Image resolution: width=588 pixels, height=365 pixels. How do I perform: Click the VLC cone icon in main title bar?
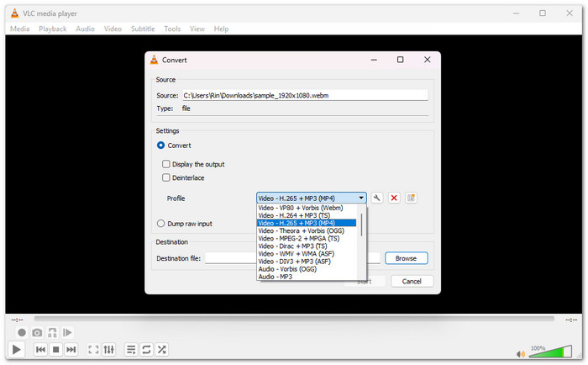[x=14, y=13]
